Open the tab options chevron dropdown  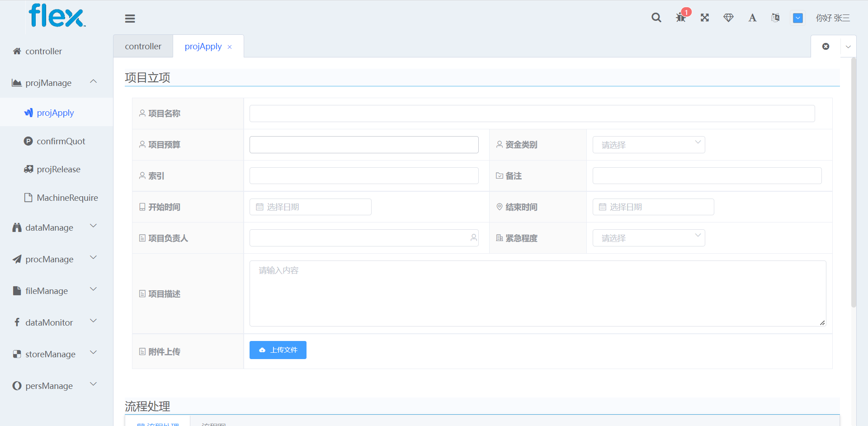coord(848,47)
